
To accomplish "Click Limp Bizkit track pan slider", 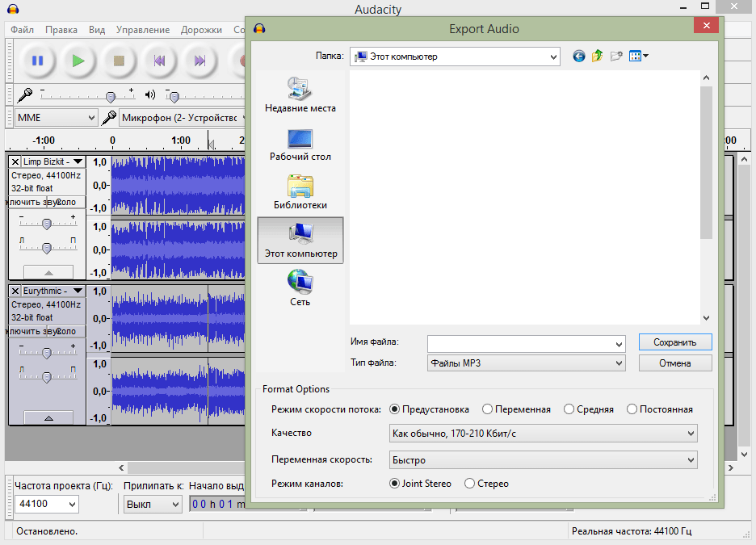I will click(x=47, y=247).
